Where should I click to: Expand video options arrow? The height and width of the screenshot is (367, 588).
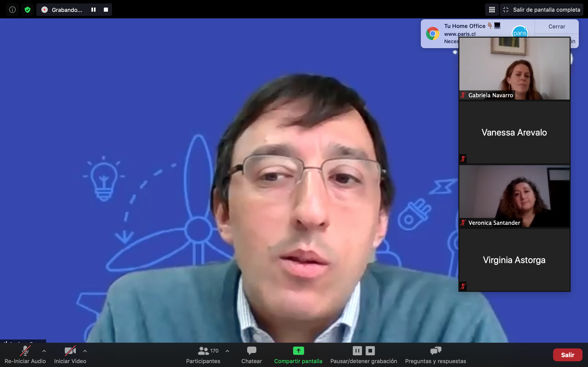coord(85,351)
